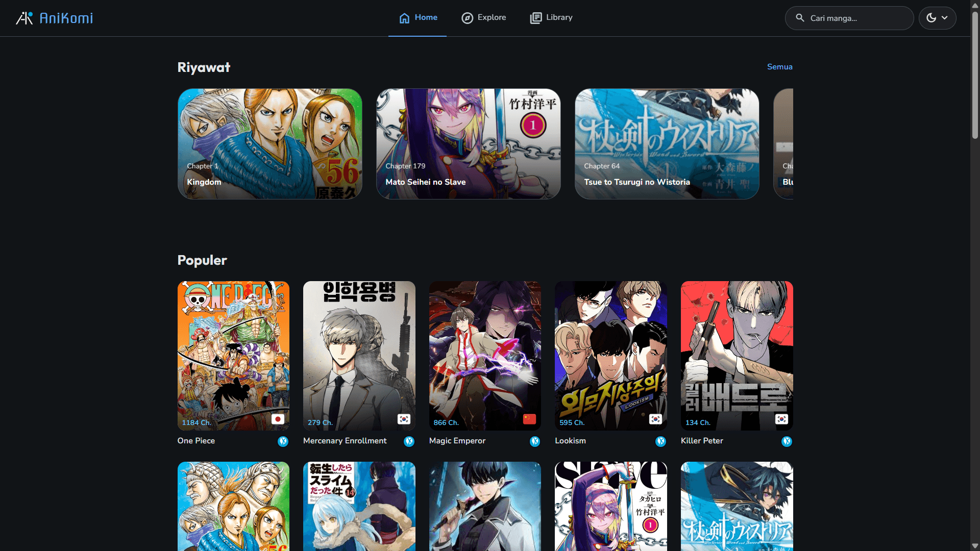Click Korea flag on Killer Peter cover
The image size is (980, 551).
(781, 419)
